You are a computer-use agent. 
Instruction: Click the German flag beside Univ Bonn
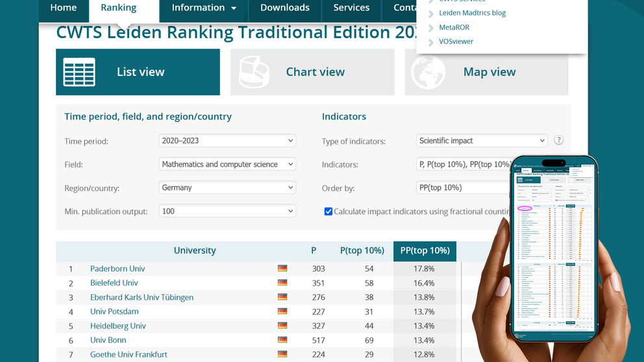tap(282, 340)
